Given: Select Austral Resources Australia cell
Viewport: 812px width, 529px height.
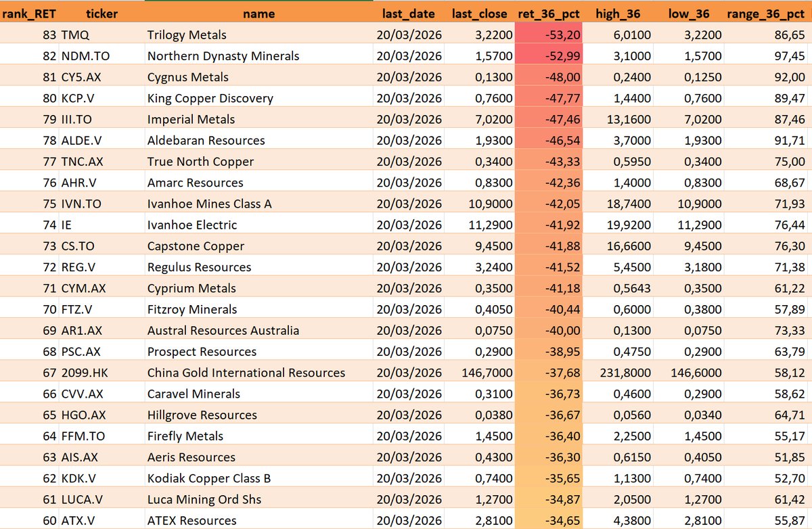Looking at the screenshot, I should click(x=258, y=330).
